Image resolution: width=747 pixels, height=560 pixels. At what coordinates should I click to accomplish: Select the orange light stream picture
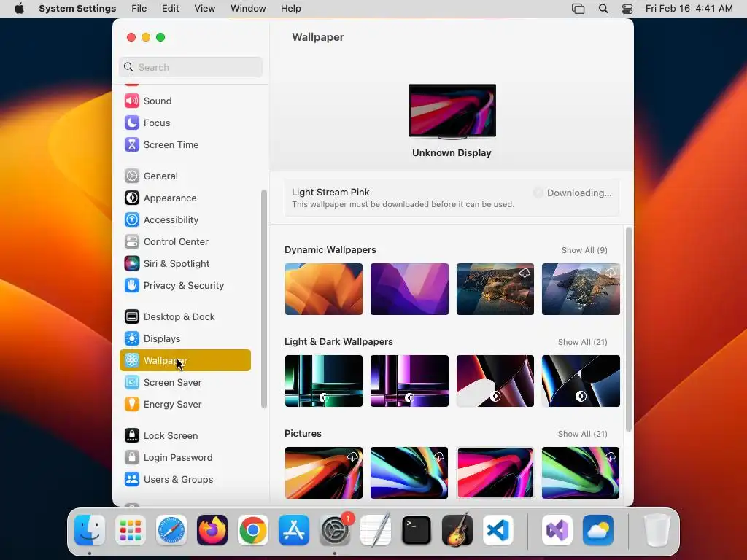pos(324,472)
